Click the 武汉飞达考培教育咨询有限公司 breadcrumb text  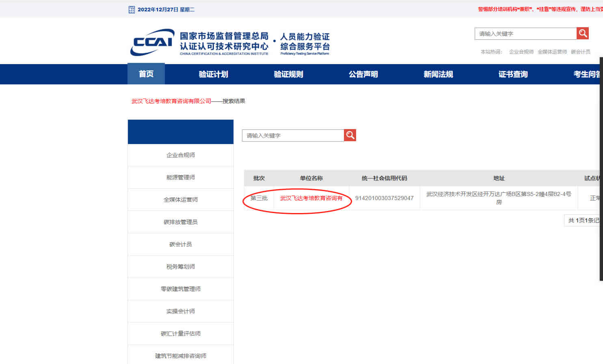[171, 101]
